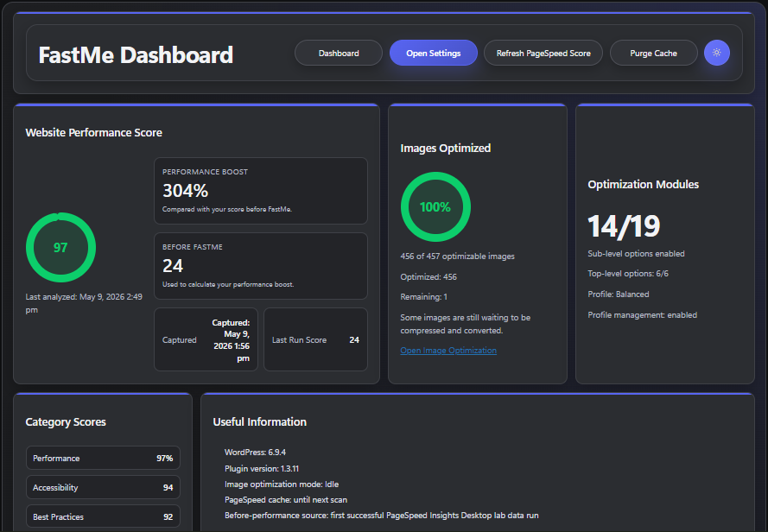768x532 pixels.
Task: Click 'Image optimization mode: Idle' line
Action: (282, 484)
